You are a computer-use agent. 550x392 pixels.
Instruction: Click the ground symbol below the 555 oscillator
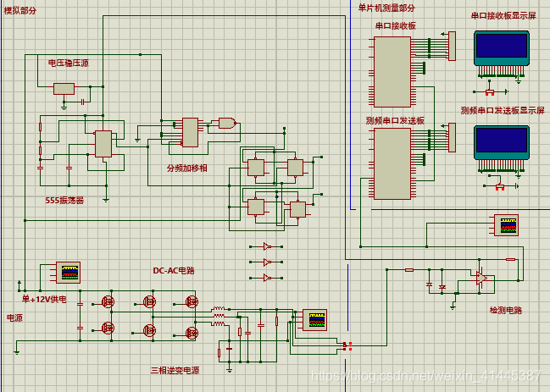(x=106, y=199)
